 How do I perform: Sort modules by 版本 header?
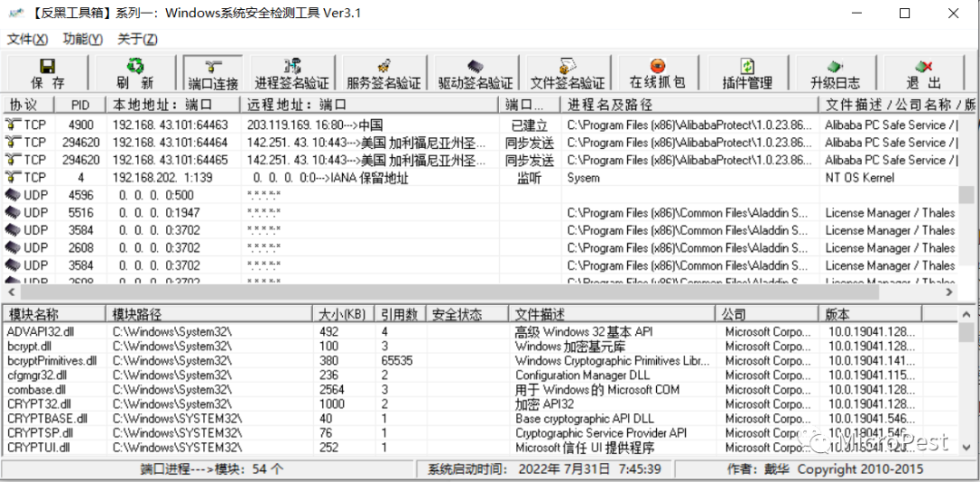[x=870, y=314]
